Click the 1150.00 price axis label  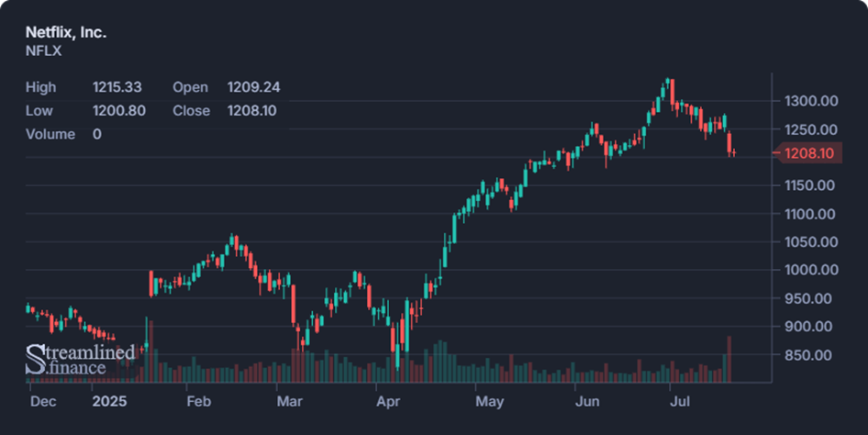[810, 185]
